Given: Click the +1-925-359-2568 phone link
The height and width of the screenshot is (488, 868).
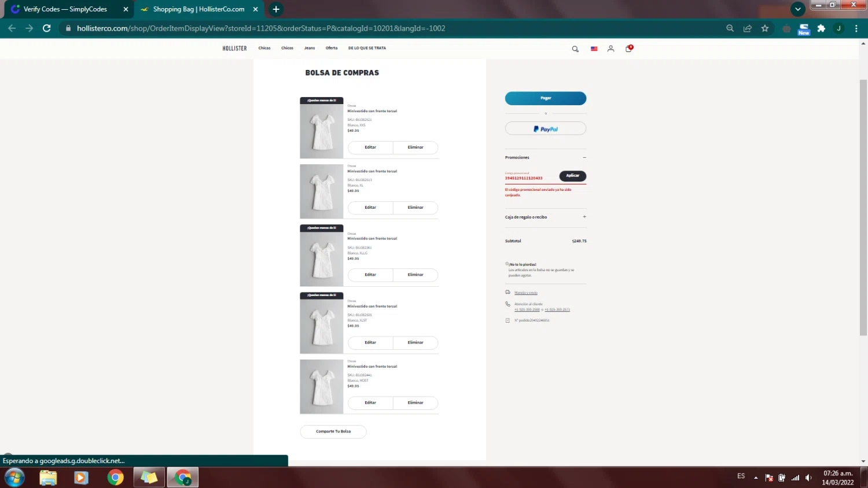Looking at the screenshot, I should pyautogui.click(x=527, y=309).
